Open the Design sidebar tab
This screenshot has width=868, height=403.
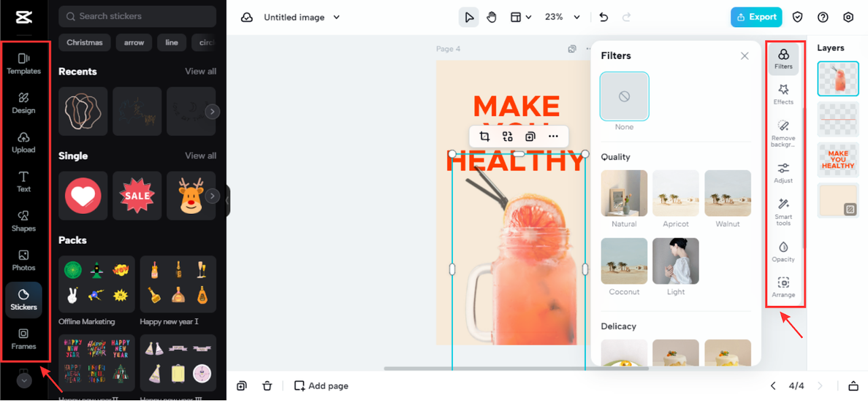[x=24, y=103]
